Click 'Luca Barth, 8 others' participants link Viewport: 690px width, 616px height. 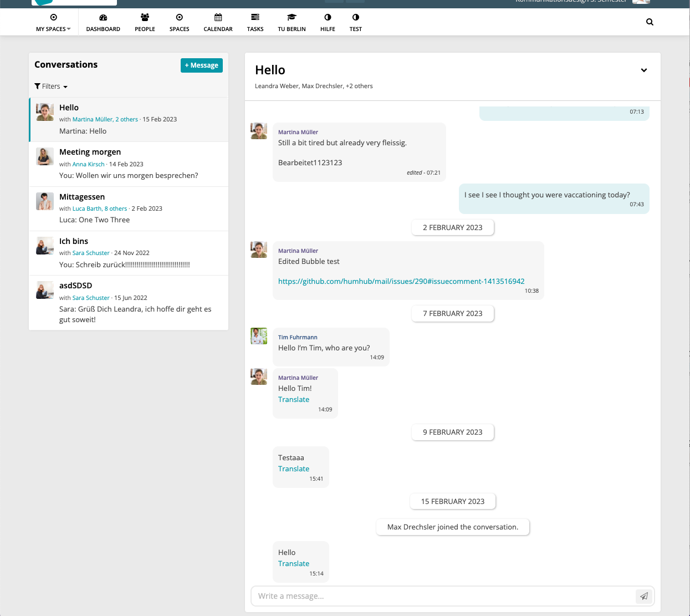(100, 208)
